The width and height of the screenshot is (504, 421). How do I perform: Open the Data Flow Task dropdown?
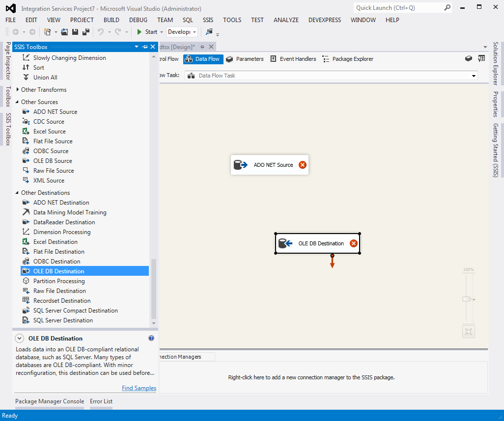[474, 76]
